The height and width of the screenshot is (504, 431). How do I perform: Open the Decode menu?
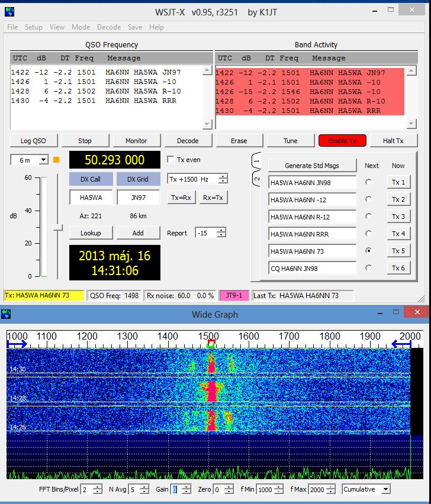coord(109,27)
